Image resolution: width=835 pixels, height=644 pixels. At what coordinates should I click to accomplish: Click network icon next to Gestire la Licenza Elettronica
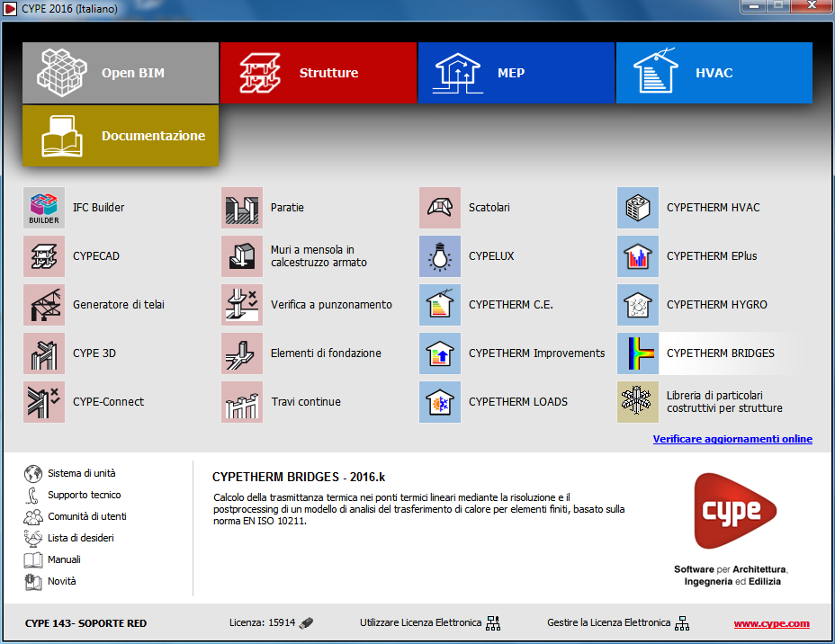pos(682,622)
